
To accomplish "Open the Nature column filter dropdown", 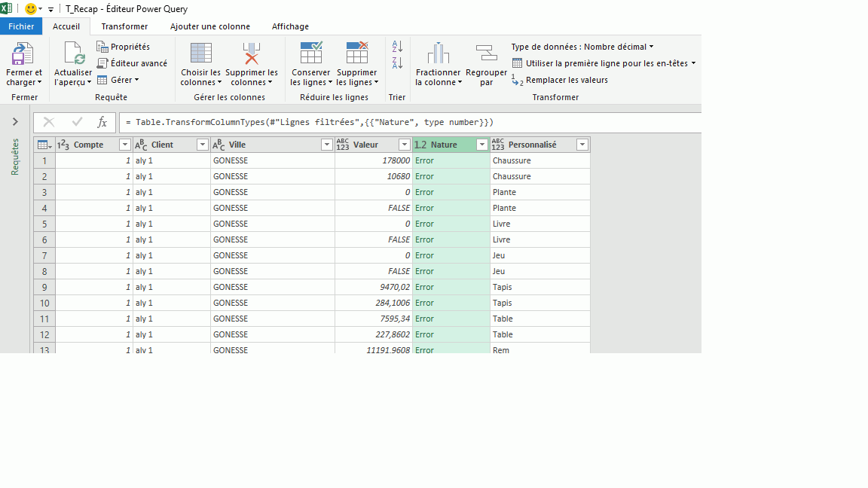I will pos(481,145).
